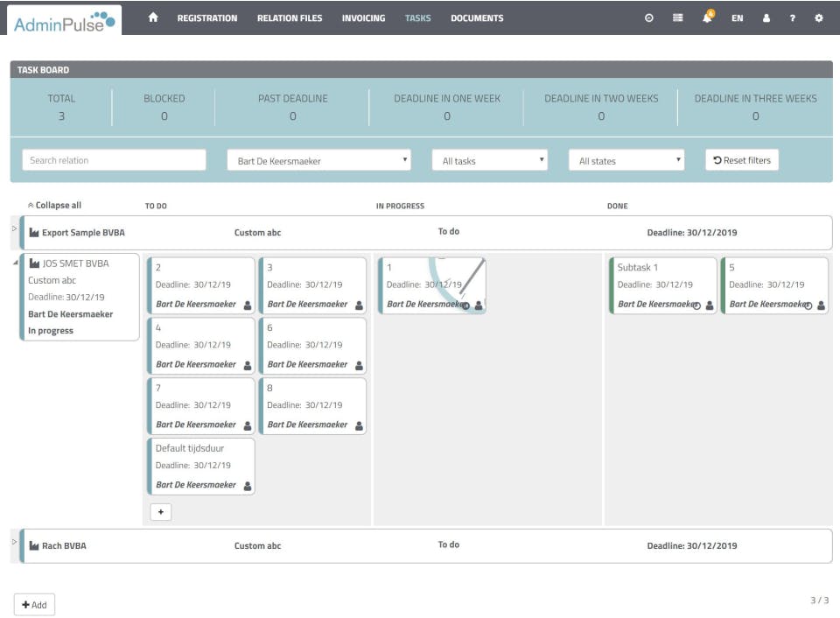Open task card 5 in Done
Screen dimensions: 840x618
click(774, 285)
